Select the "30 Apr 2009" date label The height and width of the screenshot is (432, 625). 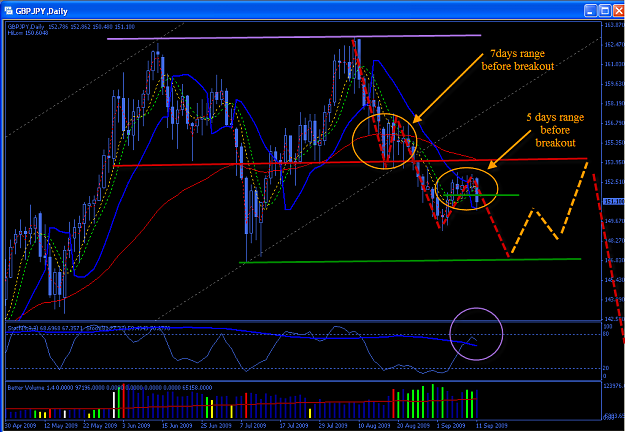tap(18, 425)
